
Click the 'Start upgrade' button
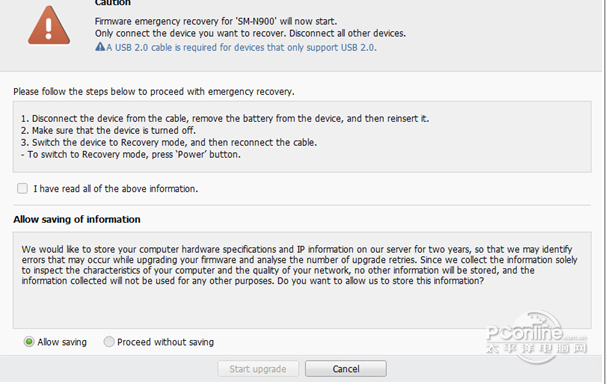click(258, 369)
